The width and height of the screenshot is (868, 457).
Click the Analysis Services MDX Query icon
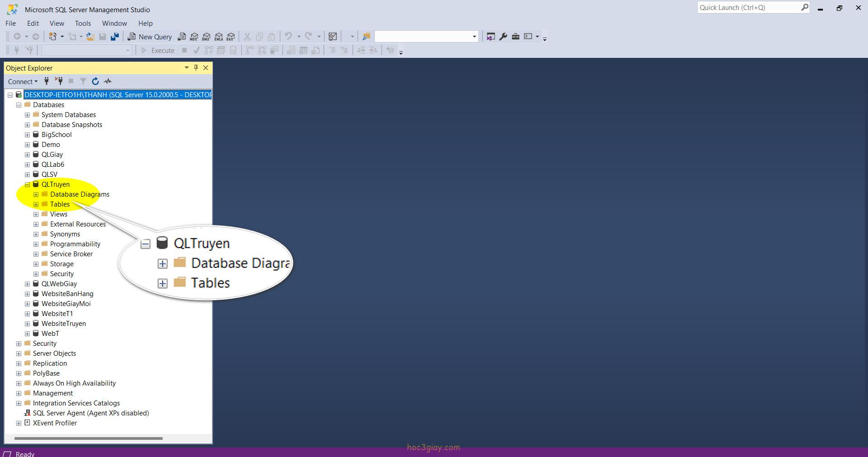coord(194,37)
